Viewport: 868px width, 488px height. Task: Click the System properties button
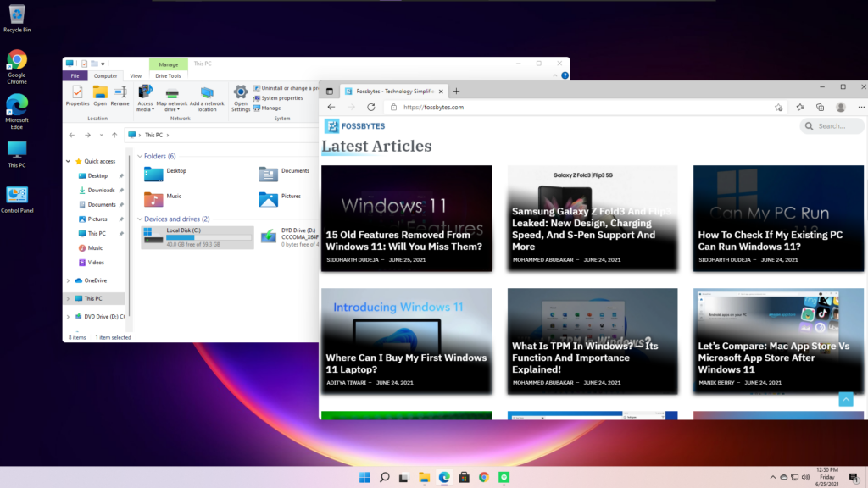281,98
